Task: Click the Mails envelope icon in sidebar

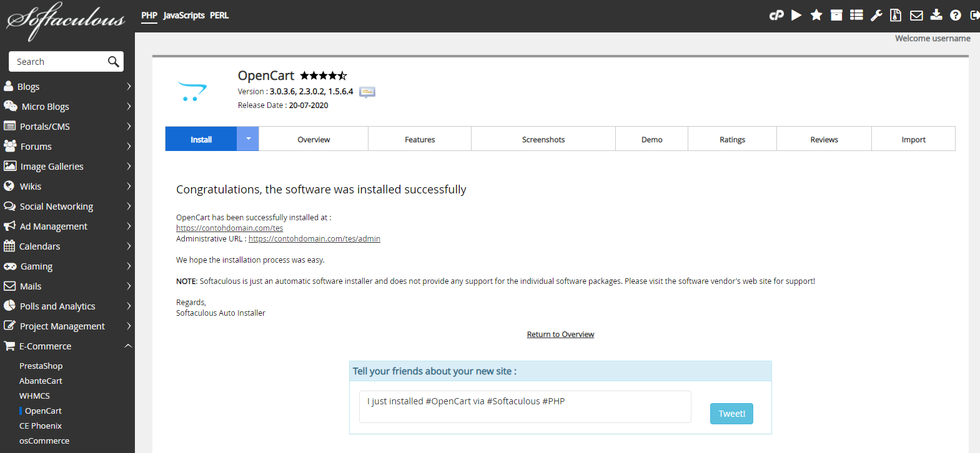Action: click(x=9, y=286)
